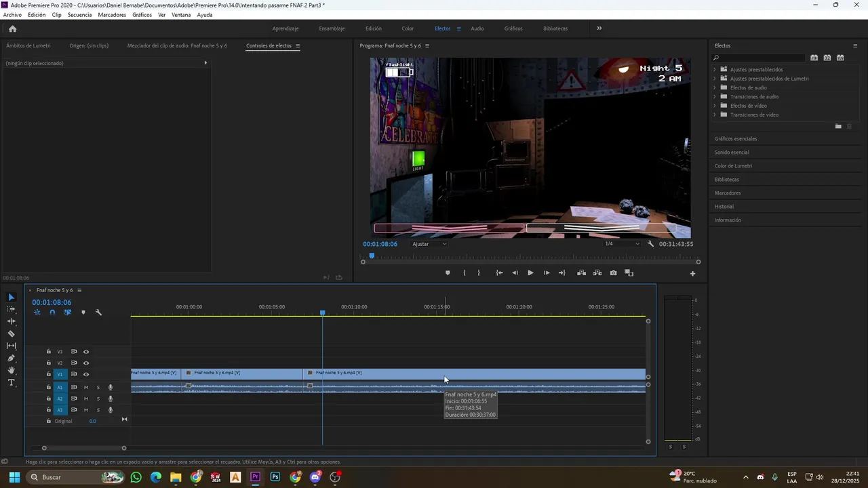Toggle insert sequences as nests
Viewport: 868px width, 488px height.
pyautogui.click(x=37, y=312)
